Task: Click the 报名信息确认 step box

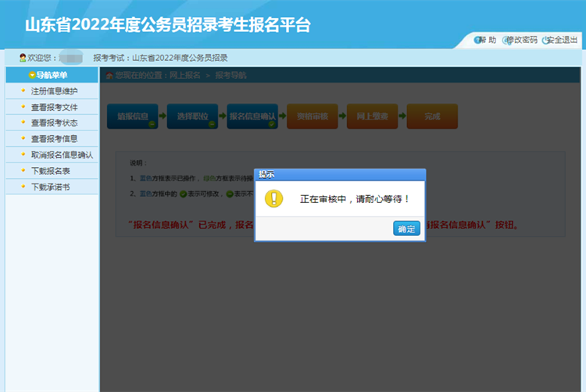Action: pos(252,116)
